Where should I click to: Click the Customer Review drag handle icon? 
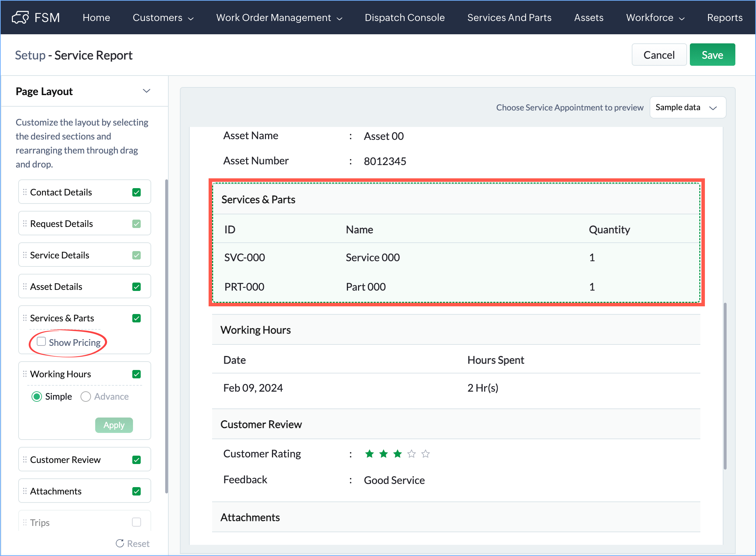point(25,459)
